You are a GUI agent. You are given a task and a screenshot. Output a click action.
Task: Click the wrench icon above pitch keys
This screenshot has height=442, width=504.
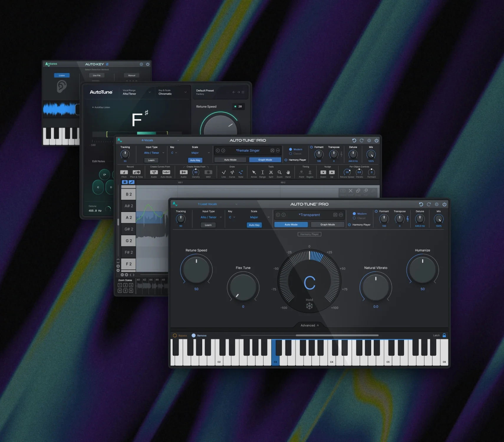coord(131,182)
